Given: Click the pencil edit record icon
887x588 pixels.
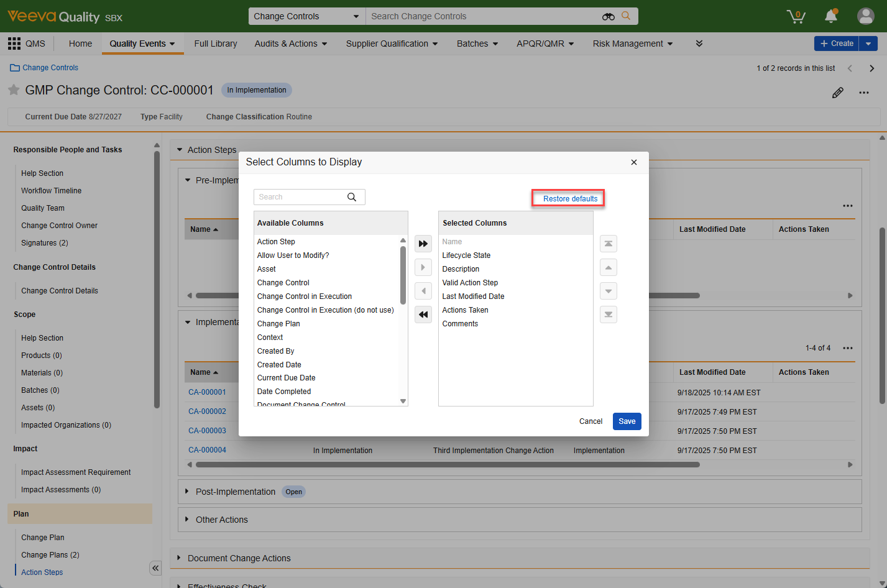Looking at the screenshot, I should click(838, 93).
